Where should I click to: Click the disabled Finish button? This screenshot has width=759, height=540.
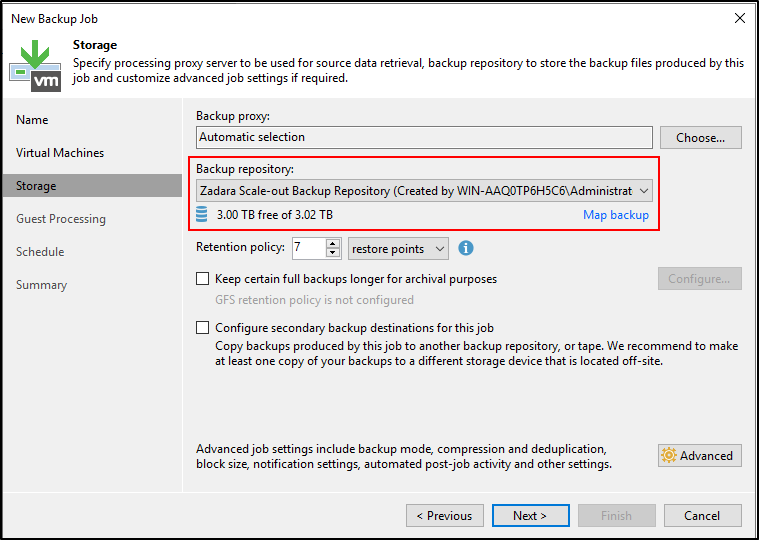click(617, 516)
